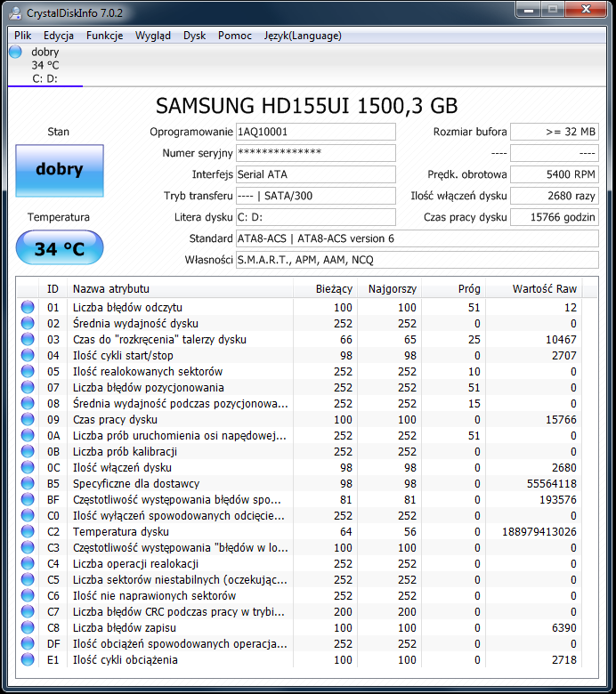
Task: Select the disk tab 'dobry 34 °C C: D:'
Action: [x=45, y=65]
